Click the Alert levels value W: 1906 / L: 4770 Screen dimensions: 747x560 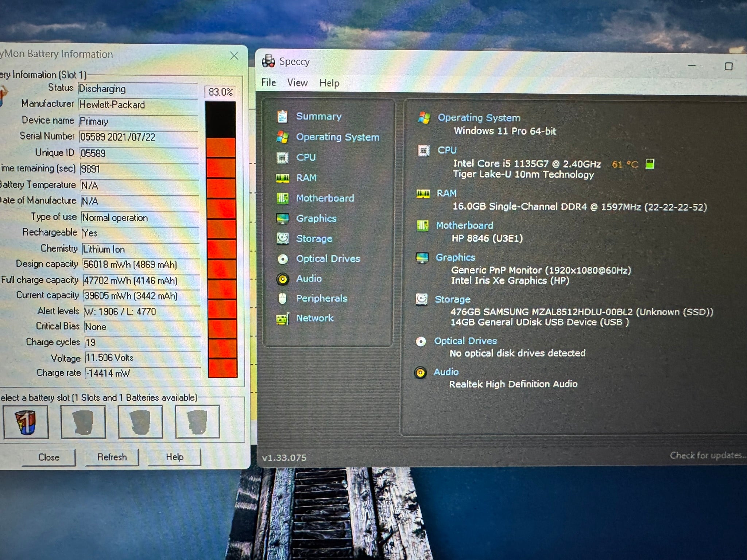142,312
